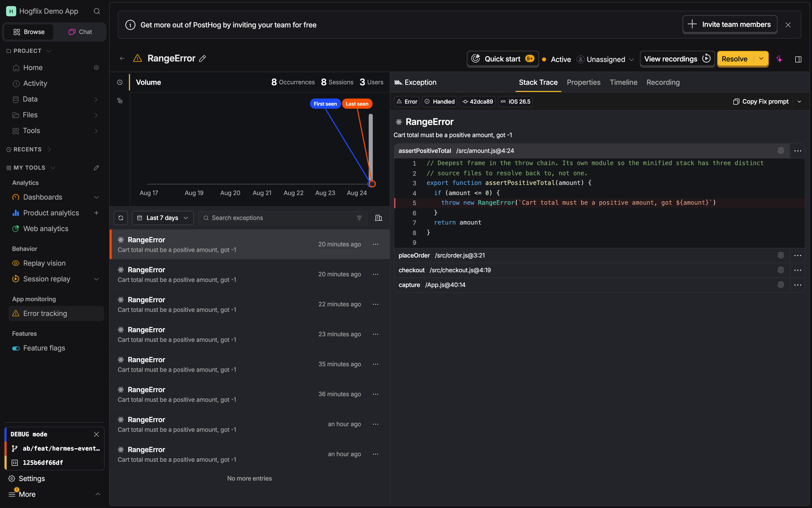Screen dimensions: 812x508
Task: Open Error tracking in sidebar
Action: 56,313
